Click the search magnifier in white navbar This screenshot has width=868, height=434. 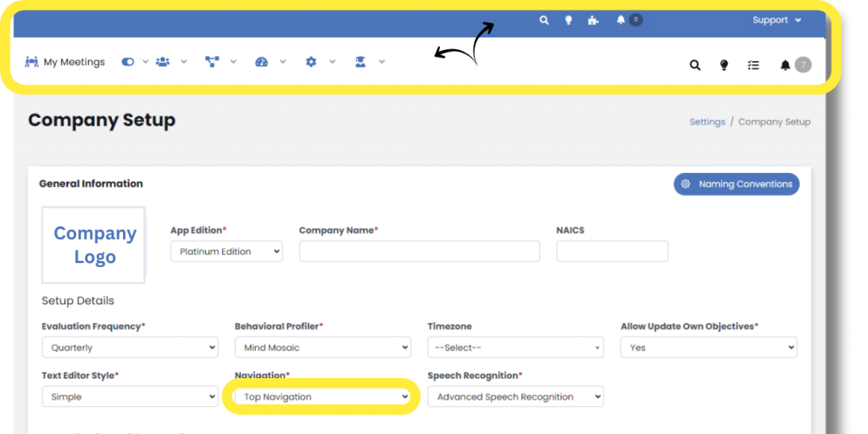pyautogui.click(x=695, y=65)
